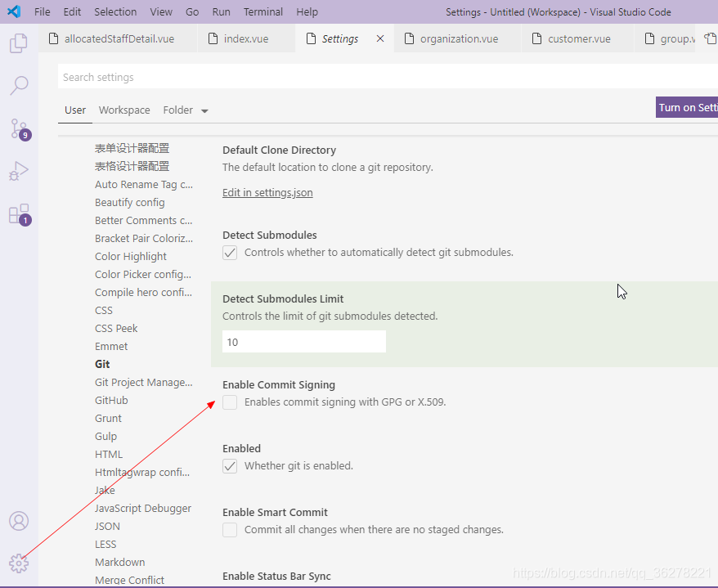Open Source Control view with 9 changes
This screenshot has height=588, width=718.
(x=20, y=128)
